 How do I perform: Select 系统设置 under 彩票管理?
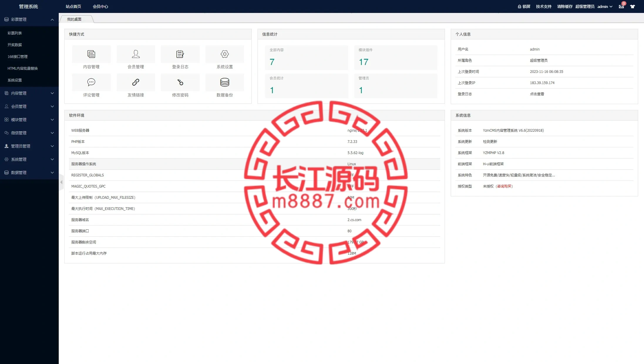coord(15,80)
